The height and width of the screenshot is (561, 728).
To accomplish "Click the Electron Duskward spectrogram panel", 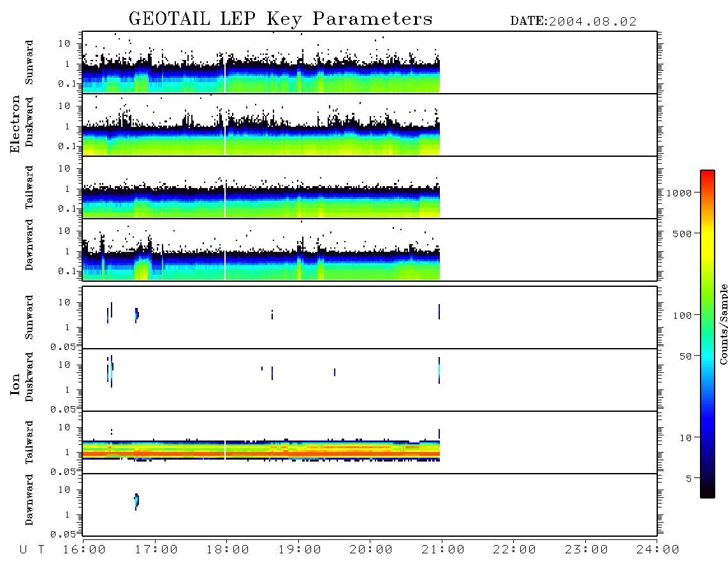I will [x=370, y=124].
